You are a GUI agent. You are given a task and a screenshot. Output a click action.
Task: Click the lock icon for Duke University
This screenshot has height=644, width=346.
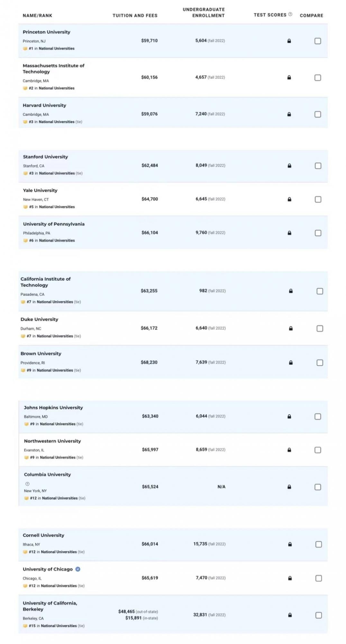point(291,328)
